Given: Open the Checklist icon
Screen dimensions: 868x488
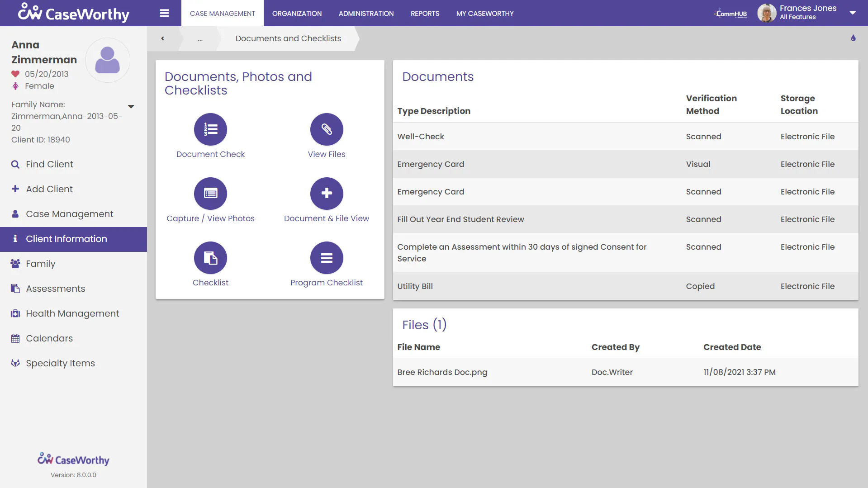Looking at the screenshot, I should 210,258.
